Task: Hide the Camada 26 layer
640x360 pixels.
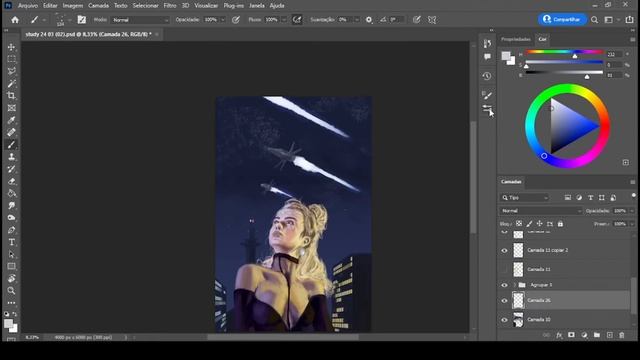Action: [504, 301]
